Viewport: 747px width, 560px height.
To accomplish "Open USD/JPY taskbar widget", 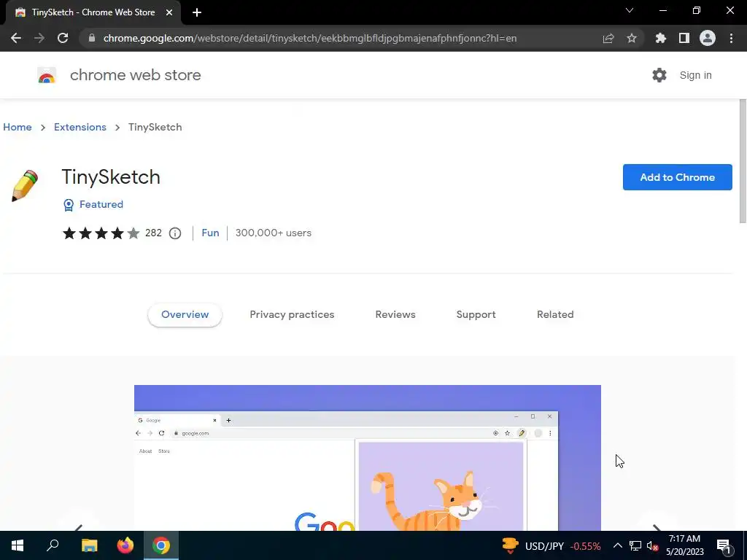I will point(551,545).
